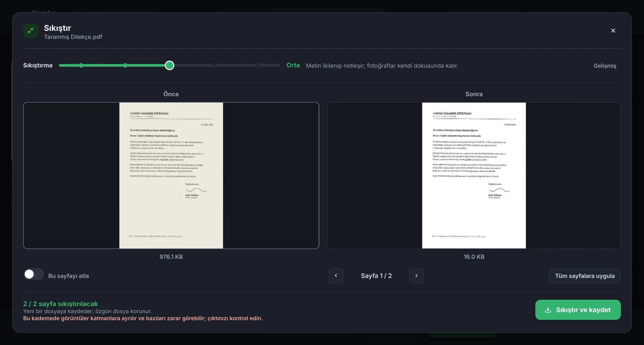
Task: Close the Sıkıştır dialog with the X
Action: 613,31
